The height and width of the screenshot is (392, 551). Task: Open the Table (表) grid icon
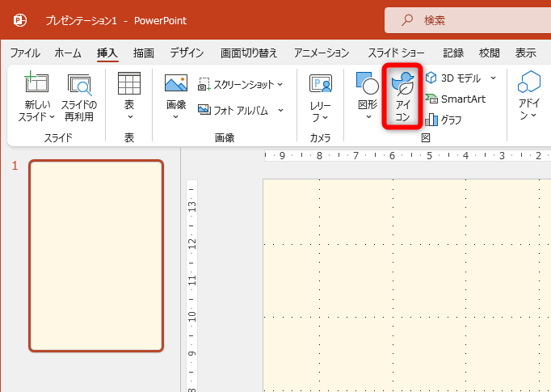pyautogui.click(x=129, y=83)
